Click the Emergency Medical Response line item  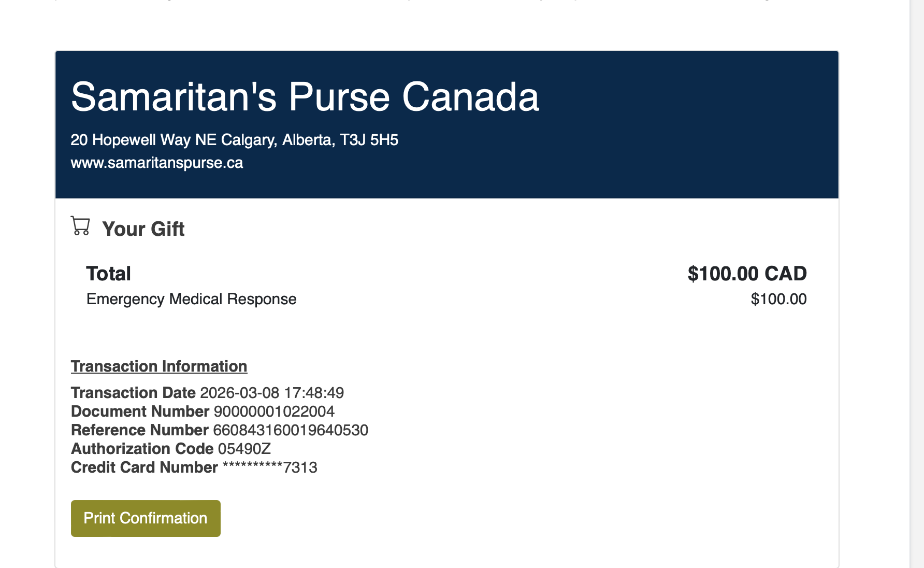click(x=191, y=299)
